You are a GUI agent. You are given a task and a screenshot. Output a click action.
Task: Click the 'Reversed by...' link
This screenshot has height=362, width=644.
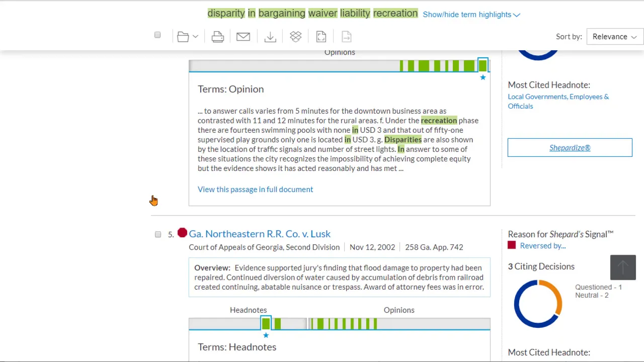click(543, 246)
